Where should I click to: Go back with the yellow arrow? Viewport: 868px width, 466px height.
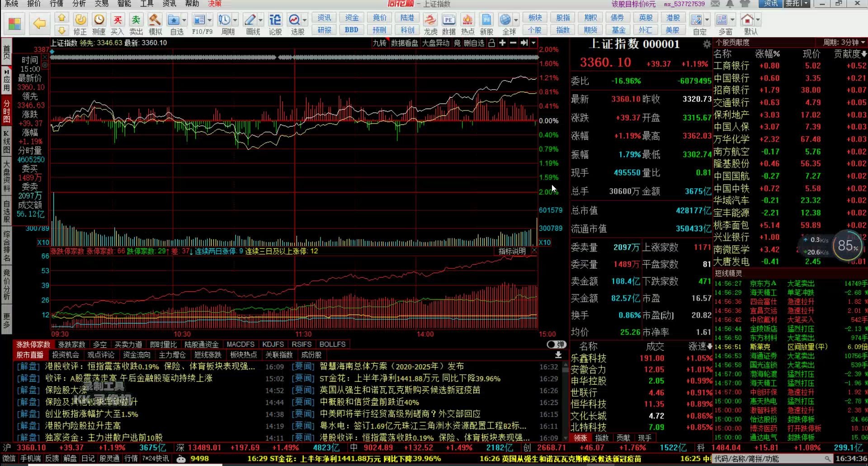pyautogui.click(x=39, y=24)
